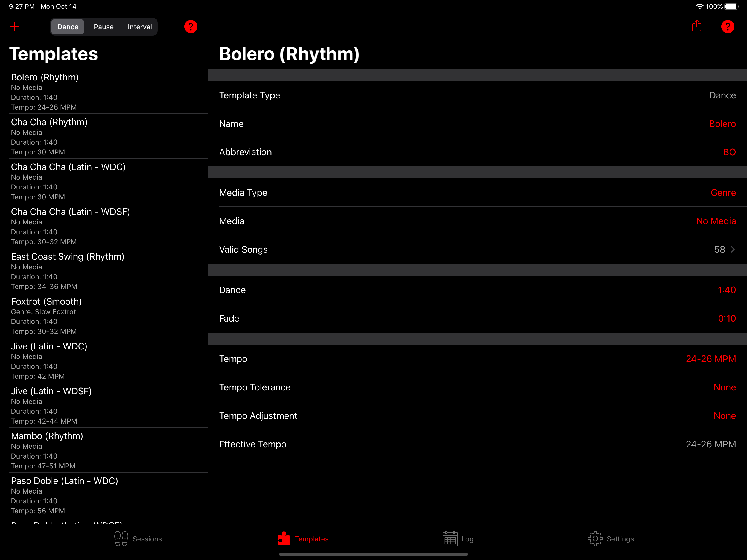Open the Sessions tab label
This screenshot has height=560, width=747.
[147, 539]
